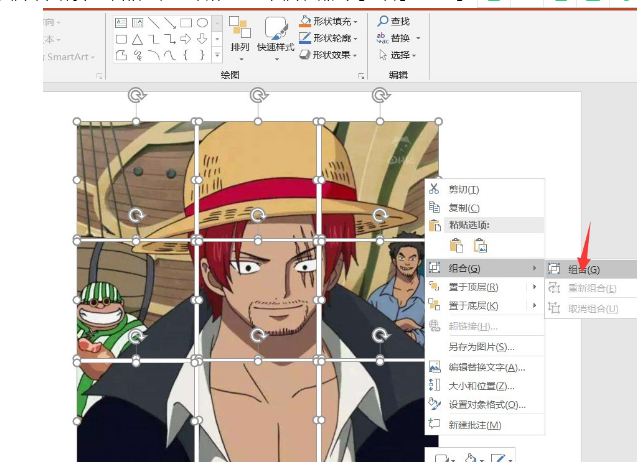Select the elbow arrow connector shape
Viewport: 637px width, 462px height.
click(170, 39)
